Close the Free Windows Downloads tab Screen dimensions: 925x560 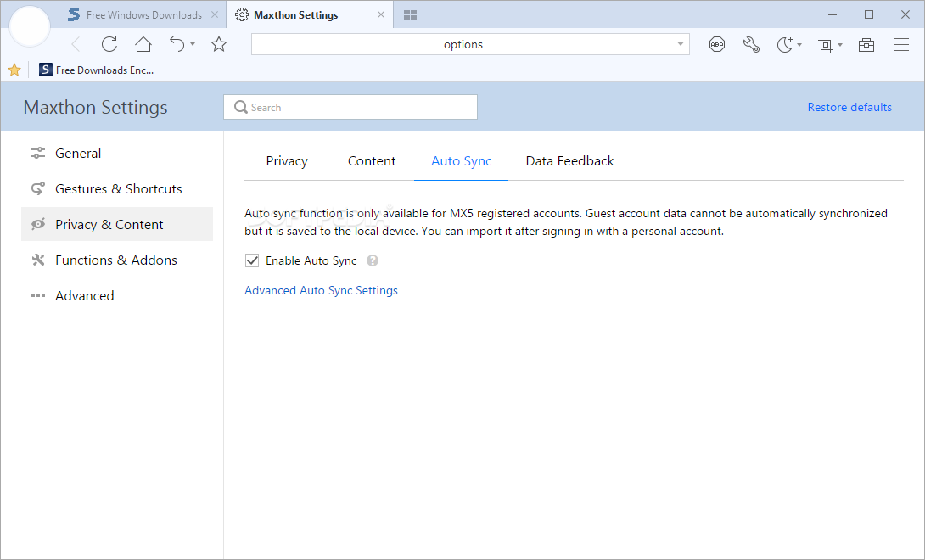click(x=215, y=14)
